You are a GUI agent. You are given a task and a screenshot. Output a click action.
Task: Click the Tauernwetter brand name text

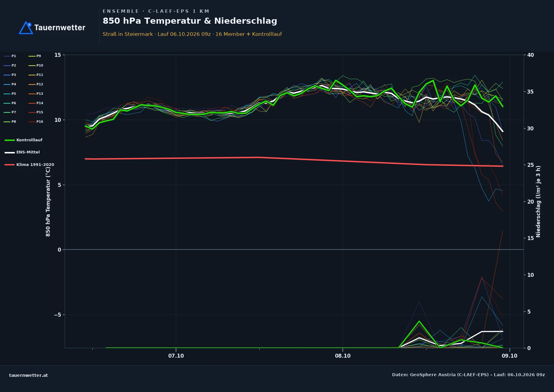(x=60, y=28)
